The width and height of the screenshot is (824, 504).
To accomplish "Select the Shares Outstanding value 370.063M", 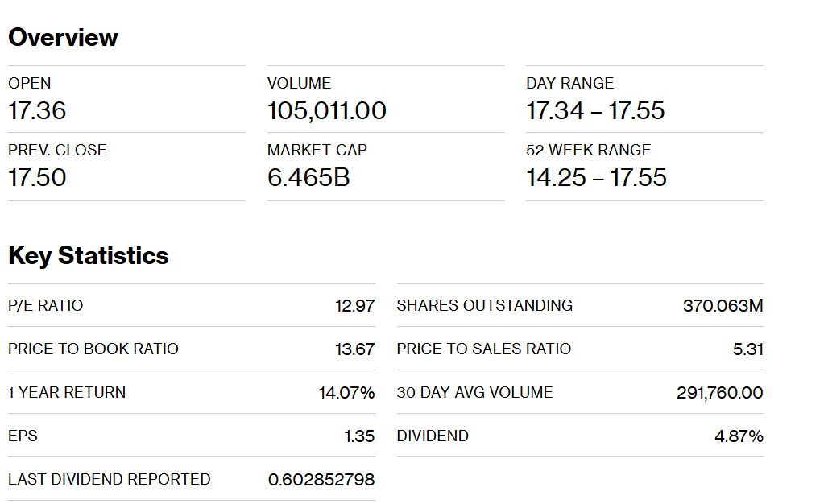I will tap(723, 305).
